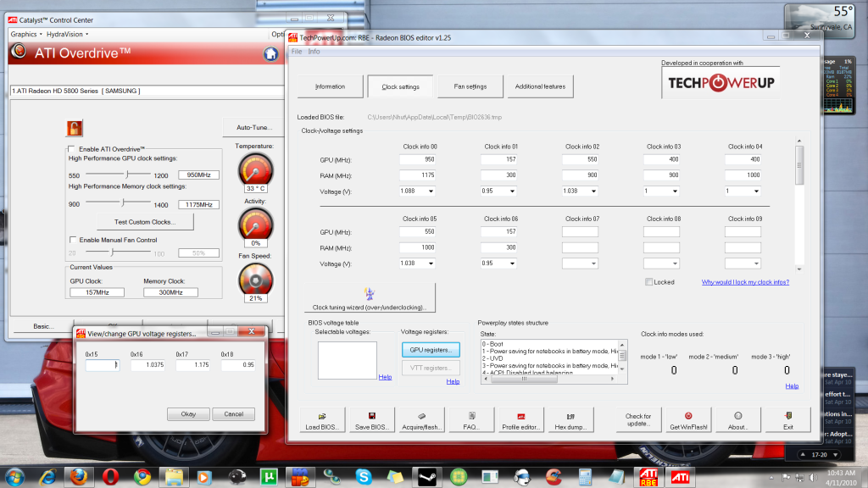Tick the Locked checkbox for clock infos
Image resolution: width=868 pixels, height=488 pixels.
pos(648,282)
